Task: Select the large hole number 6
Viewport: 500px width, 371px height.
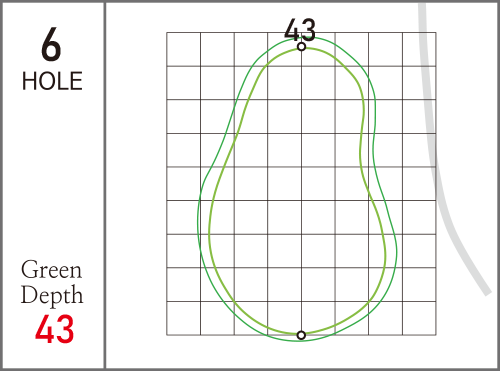Action: 51,45
